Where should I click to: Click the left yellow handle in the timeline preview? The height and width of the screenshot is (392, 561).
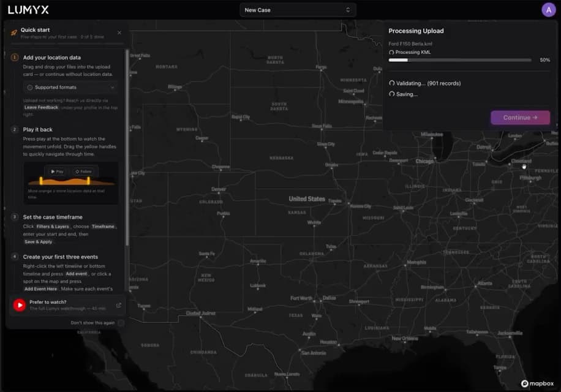click(41, 181)
